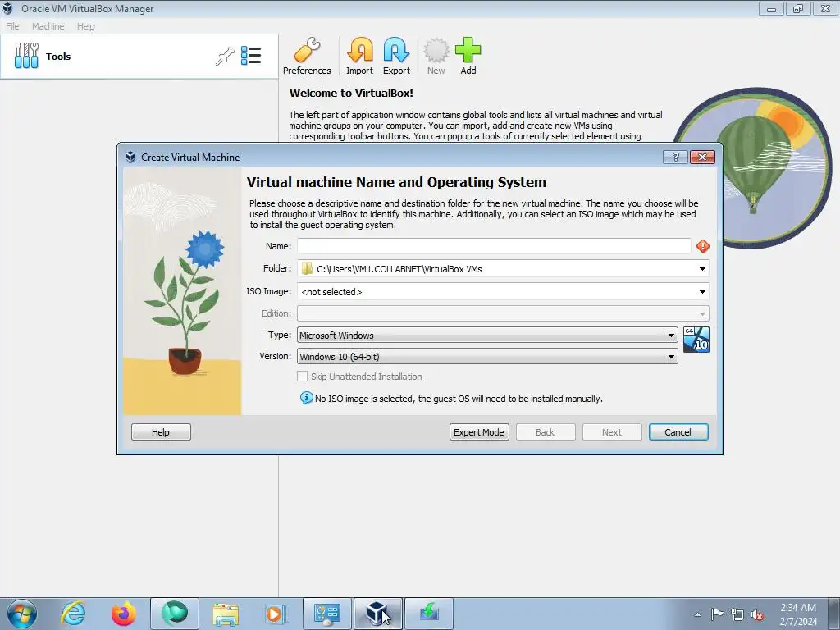Click the VirtualBox taskbar button
Screen dimensions: 840x630
click(377, 614)
